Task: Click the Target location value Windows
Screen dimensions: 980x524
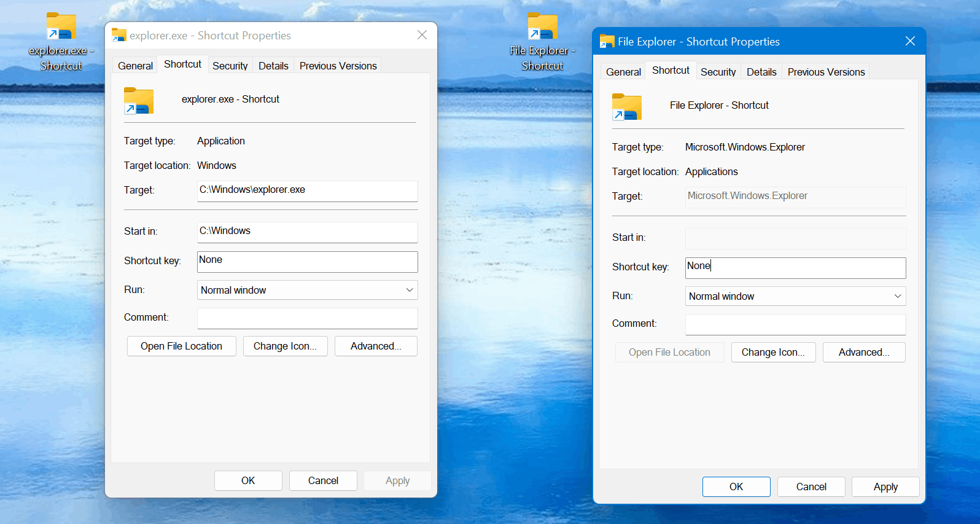Action: point(217,165)
